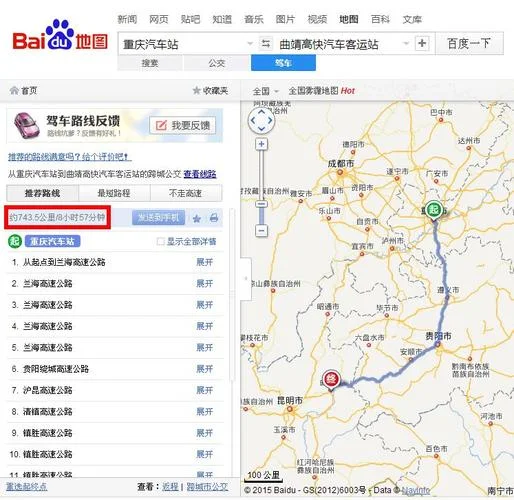The width and height of the screenshot is (514, 500).
Task: Click the swap origin and destination arrows icon
Action: tap(266, 43)
